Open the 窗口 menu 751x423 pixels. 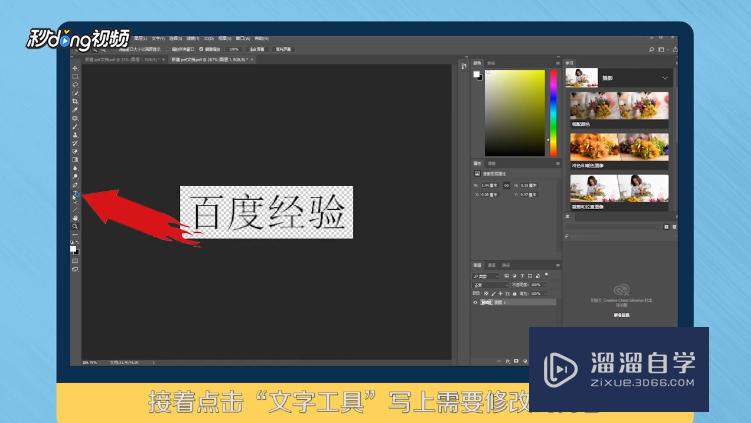click(x=243, y=38)
